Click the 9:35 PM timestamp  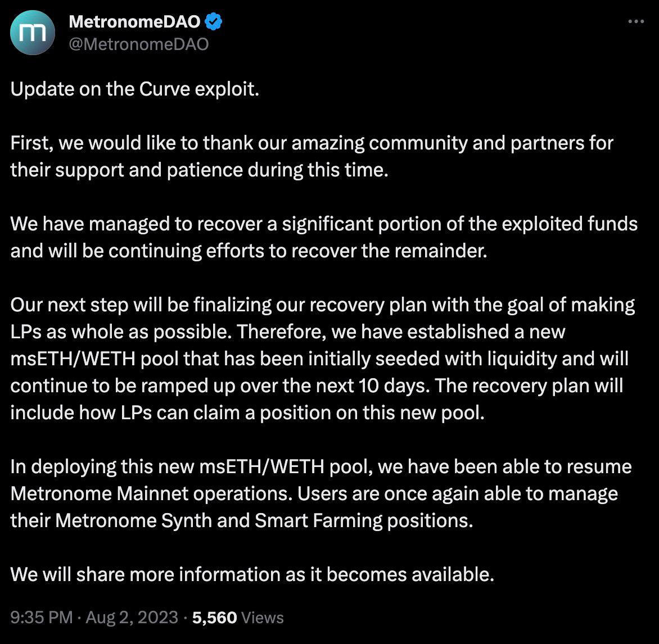[42, 618]
